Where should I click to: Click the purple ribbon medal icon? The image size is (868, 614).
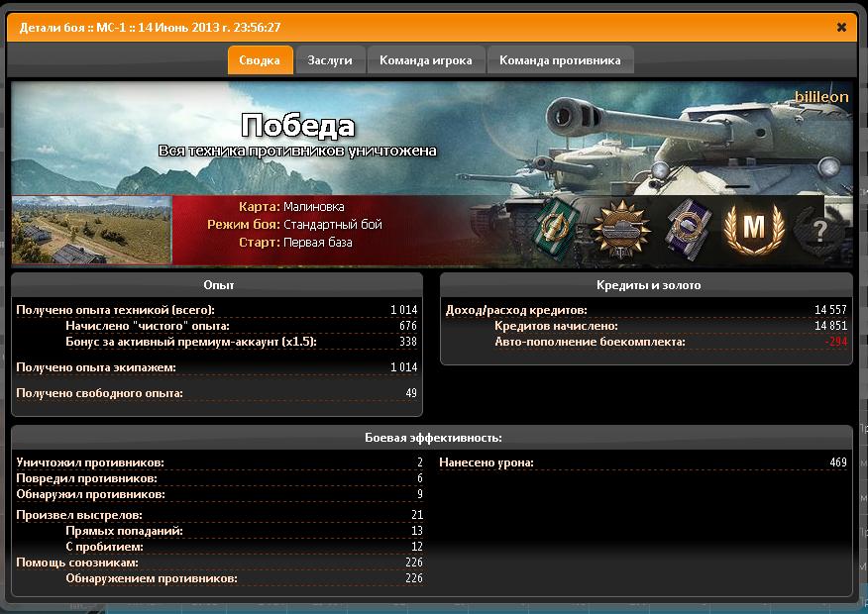(688, 229)
